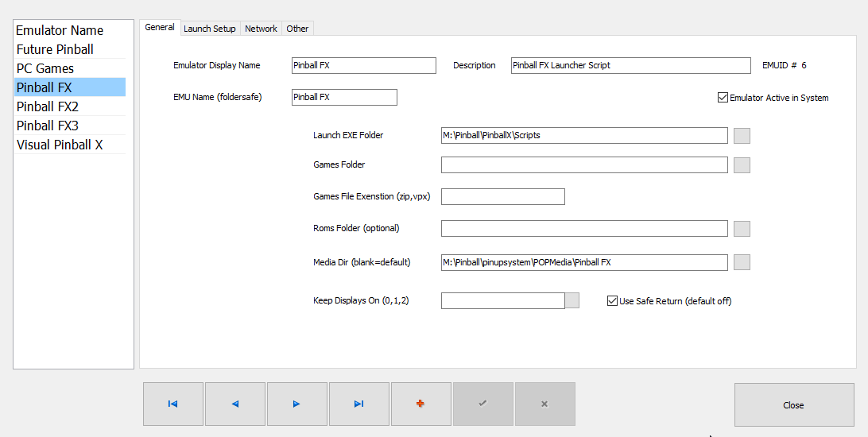Browse for Games Folder
This screenshot has width=868, height=437.
[x=742, y=164]
